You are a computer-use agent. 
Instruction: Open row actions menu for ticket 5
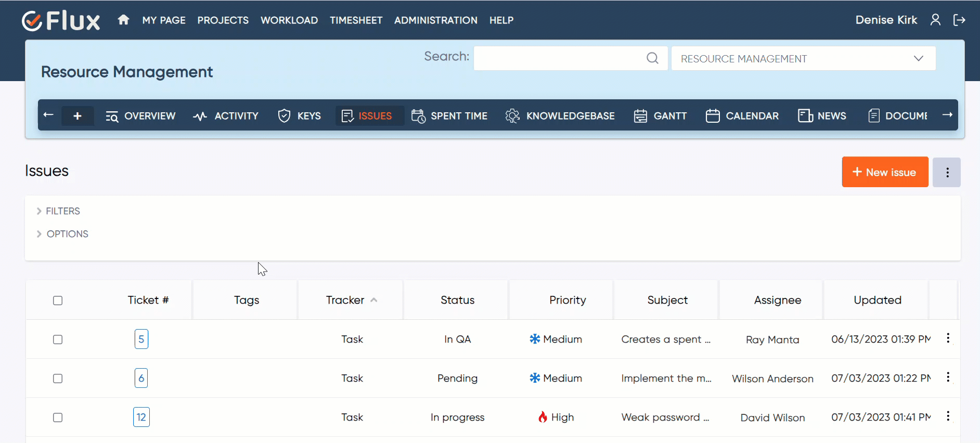[x=948, y=338]
